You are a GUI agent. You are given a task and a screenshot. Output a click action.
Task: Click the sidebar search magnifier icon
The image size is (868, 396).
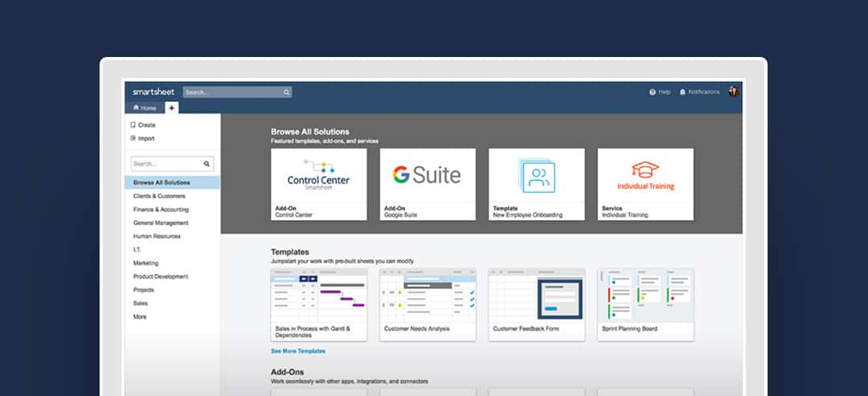207,164
